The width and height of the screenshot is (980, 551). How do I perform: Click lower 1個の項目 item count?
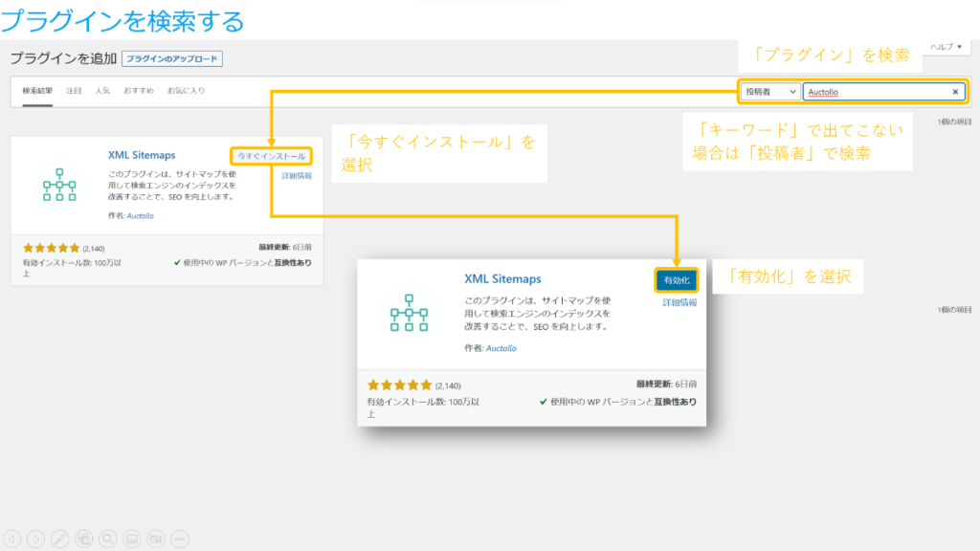(x=954, y=310)
